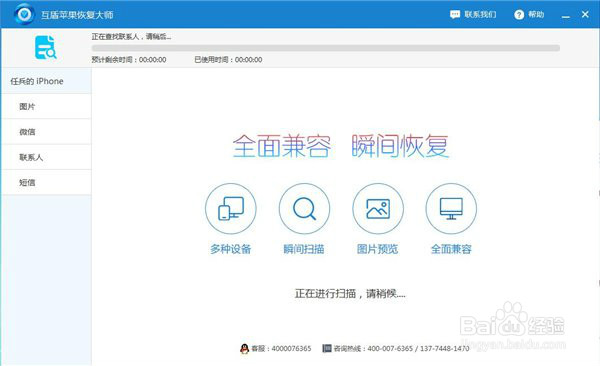Click the 图片预览 label

(x=377, y=249)
